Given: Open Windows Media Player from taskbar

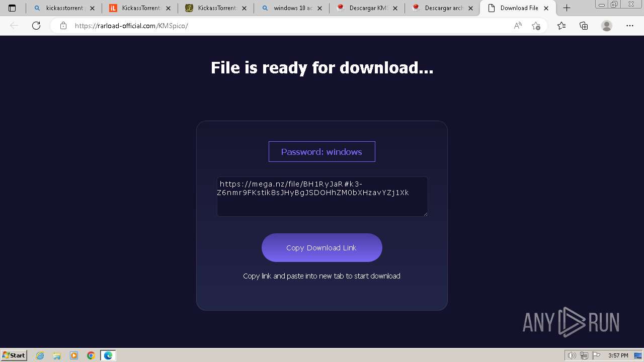Looking at the screenshot, I should click(74, 355).
